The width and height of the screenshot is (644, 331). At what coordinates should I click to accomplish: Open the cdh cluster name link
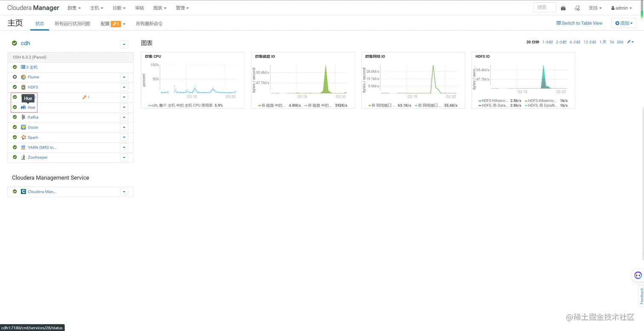(26, 43)
